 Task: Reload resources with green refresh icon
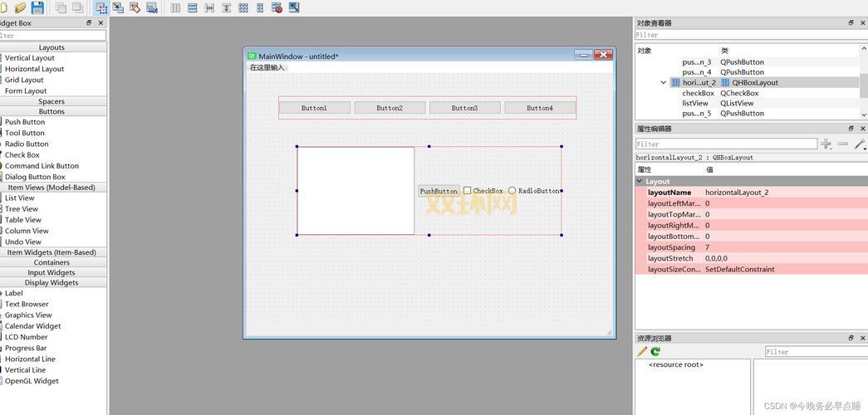tap(655, 352)
